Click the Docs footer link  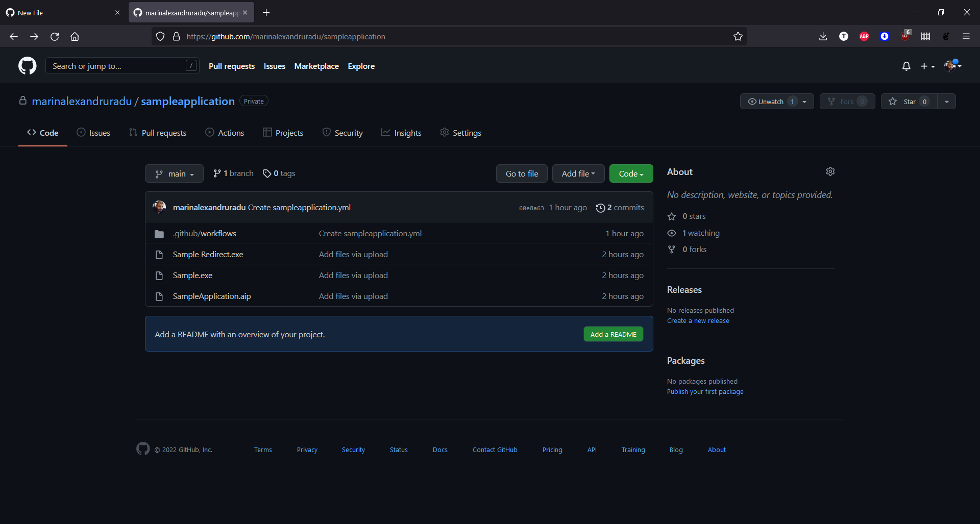[440, 450]
